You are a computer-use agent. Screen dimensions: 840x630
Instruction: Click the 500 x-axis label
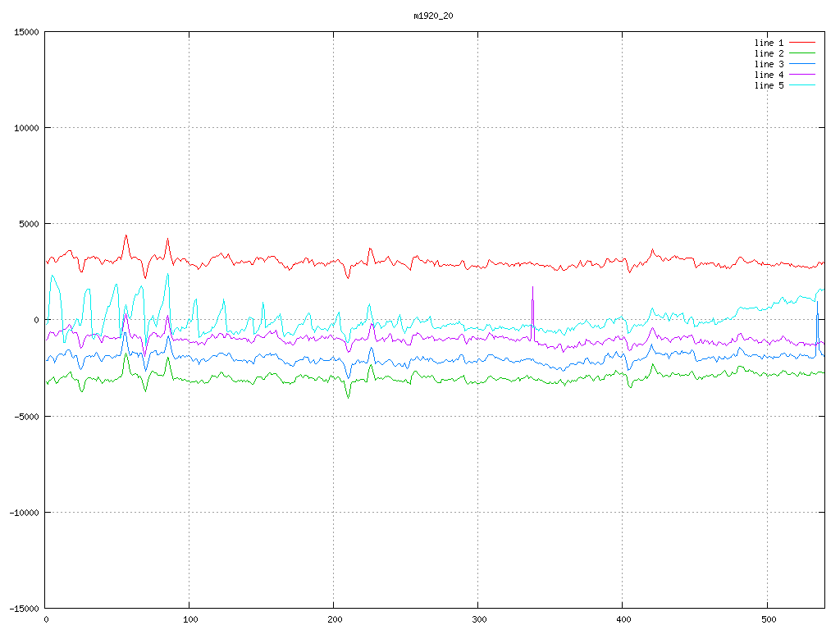tap(769, 620)
